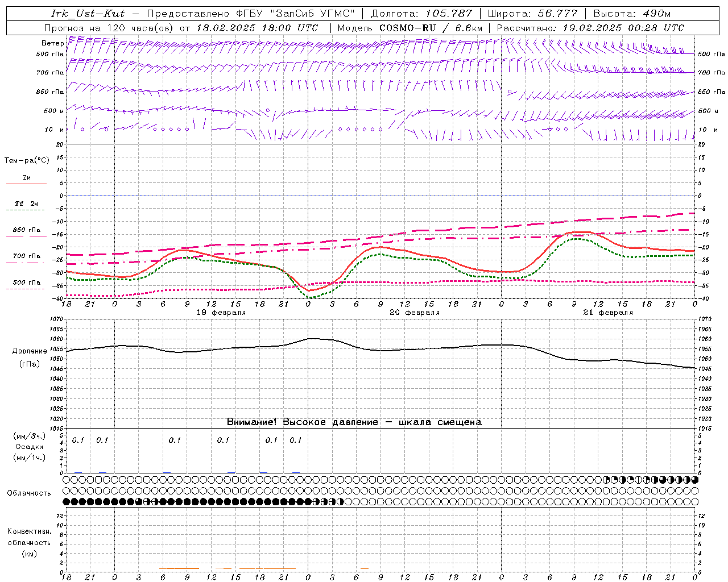Select the '700 гПа' temperature legend entry
The width and height of the screenshot is (728, 582).
click(x=26, y=259)
